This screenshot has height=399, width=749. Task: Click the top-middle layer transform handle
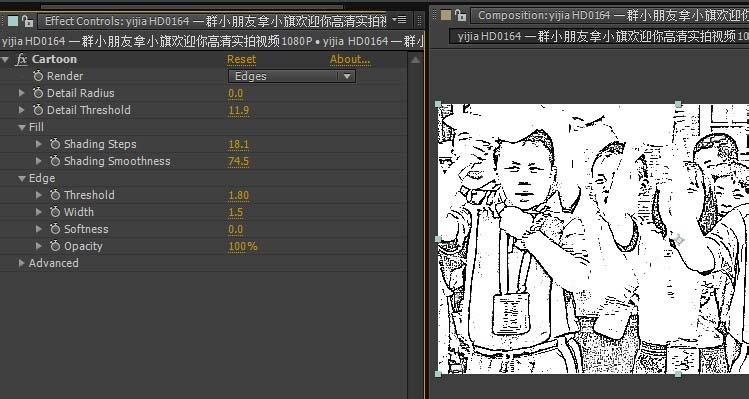tap(678, 104)
